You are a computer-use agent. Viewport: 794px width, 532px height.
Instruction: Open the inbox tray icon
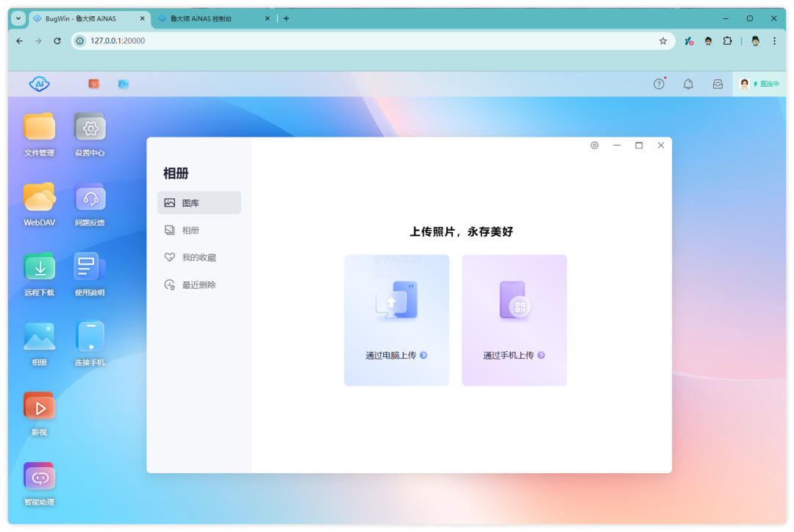point(718,84)
